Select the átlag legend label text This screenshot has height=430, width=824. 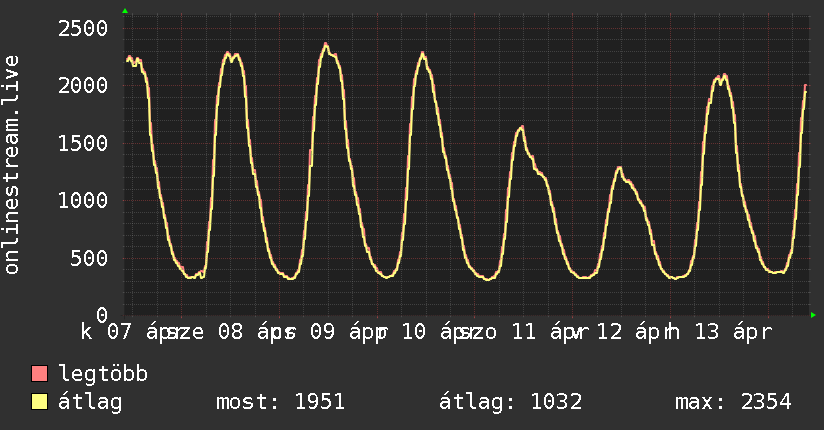coord(90,403)
